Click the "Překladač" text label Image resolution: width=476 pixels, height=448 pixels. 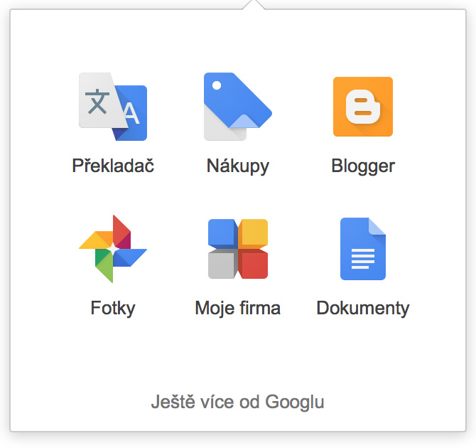point(113,166)
